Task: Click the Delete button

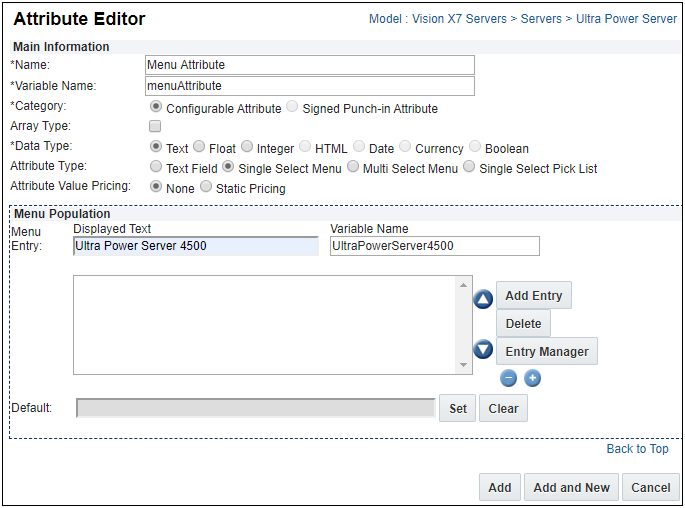Action: (523, 324)
